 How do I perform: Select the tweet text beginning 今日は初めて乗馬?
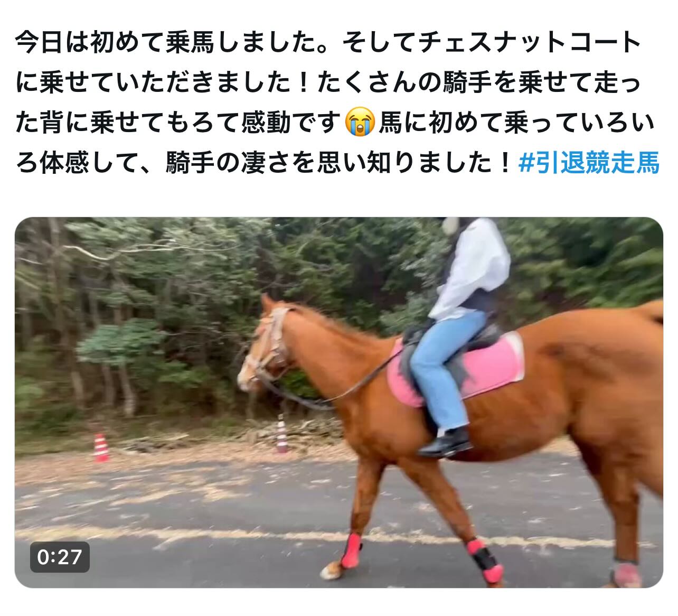tap(337, 102)
